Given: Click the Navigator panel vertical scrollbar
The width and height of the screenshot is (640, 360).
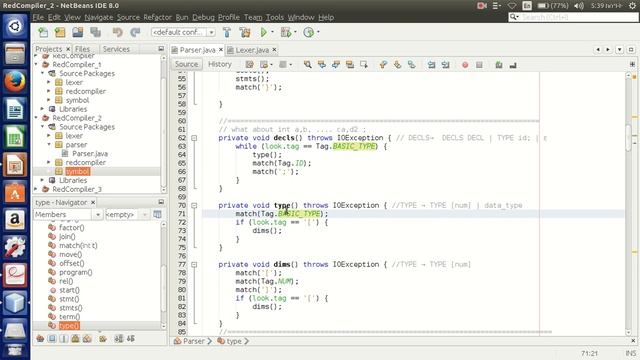Looking at the screenshot, I should (164, 276).
